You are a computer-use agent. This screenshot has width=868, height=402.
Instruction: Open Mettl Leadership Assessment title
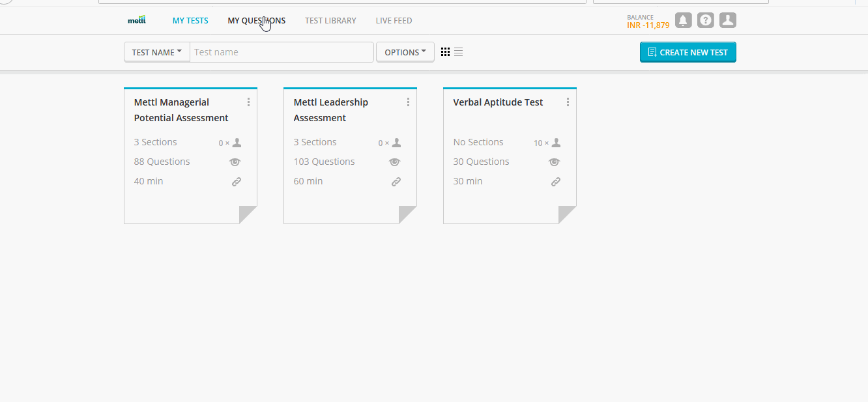[331, 110]
